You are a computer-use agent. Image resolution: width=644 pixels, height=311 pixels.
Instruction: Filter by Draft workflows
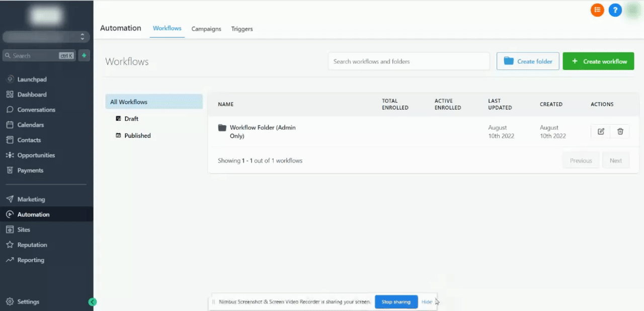[131, 119]
